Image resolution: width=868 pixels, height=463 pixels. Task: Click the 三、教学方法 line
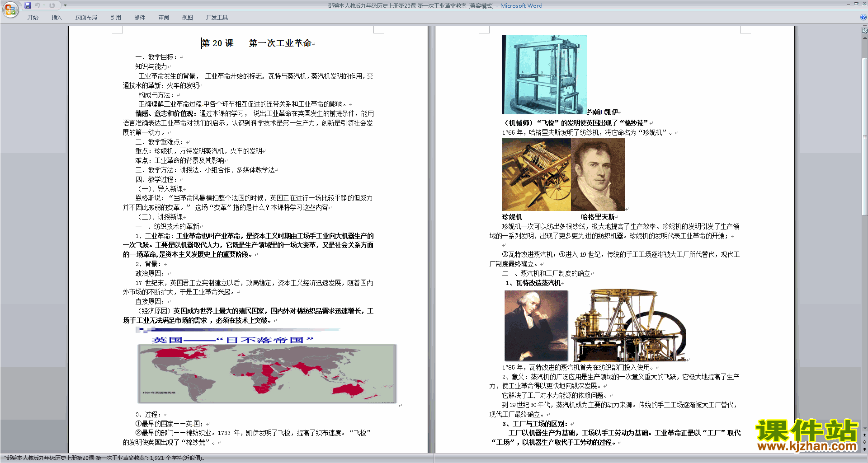[x=205, y=170]
